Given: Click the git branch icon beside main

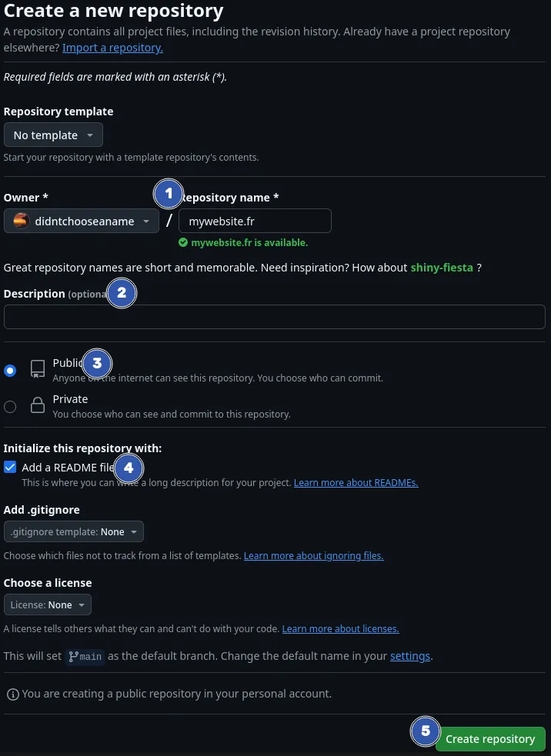Looking at the screenshot, I should coord(74,657).
